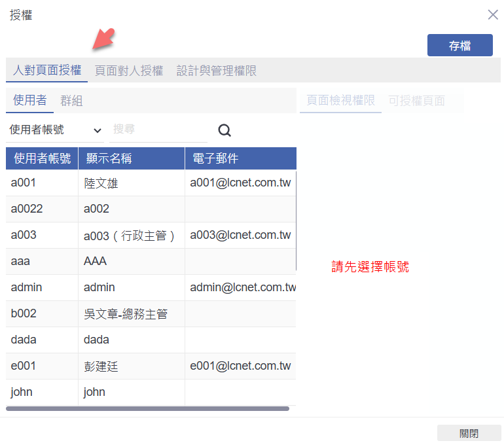Open the 群組 sub-tab

pyautogui.click(x=71, y=101)
